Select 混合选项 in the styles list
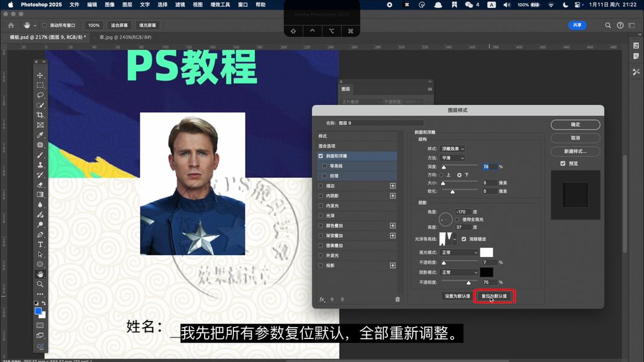 pyautogui.click(x=357, y=146)
